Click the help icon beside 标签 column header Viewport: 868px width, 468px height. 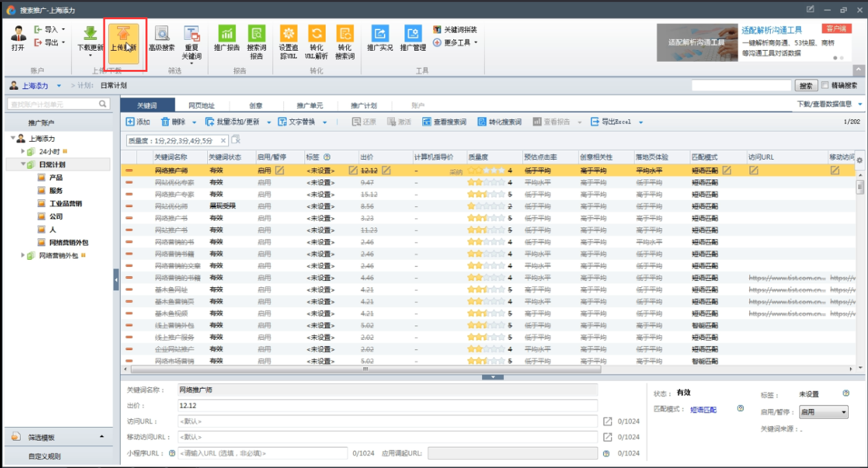coord(327,157)
